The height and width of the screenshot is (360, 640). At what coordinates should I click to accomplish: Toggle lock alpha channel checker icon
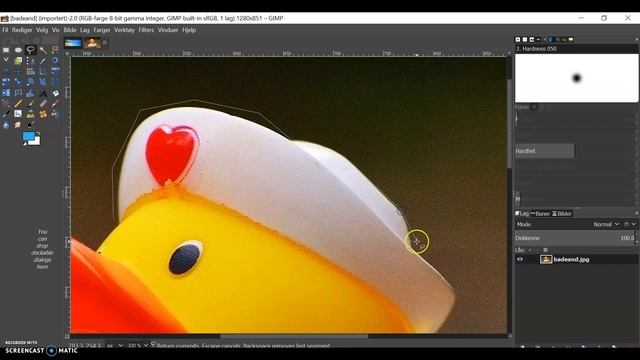coord(545,250)
